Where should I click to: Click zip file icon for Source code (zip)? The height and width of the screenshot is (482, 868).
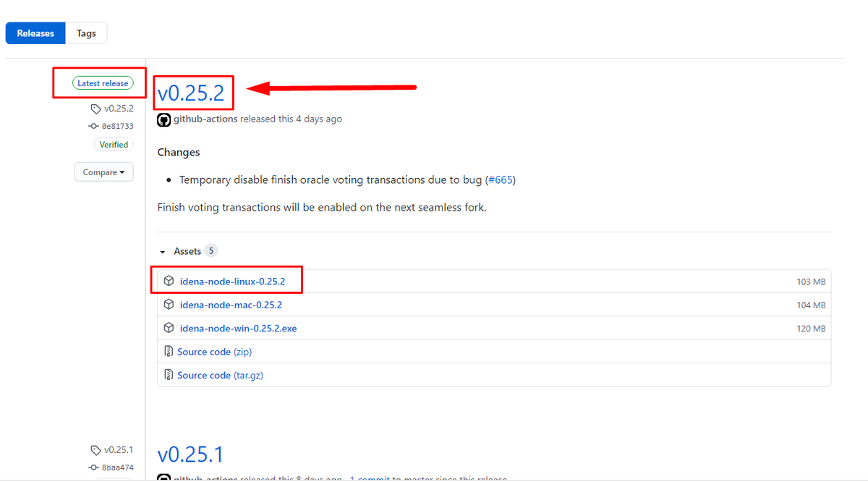169,352
